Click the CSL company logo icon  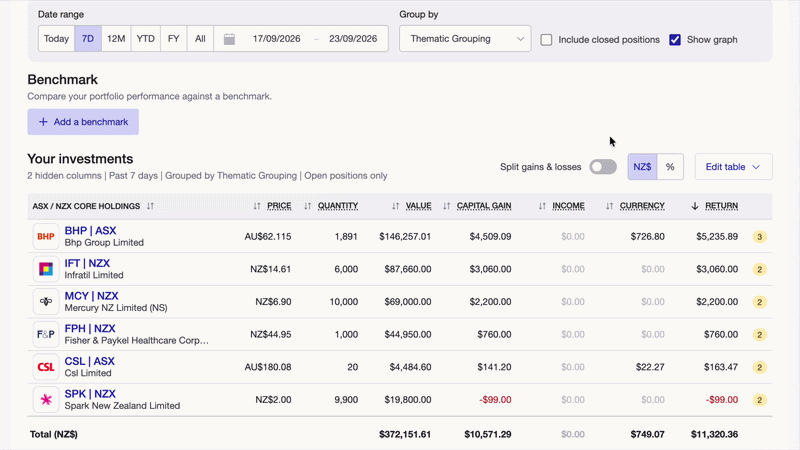pyautogui.click(x=46, y=367)
